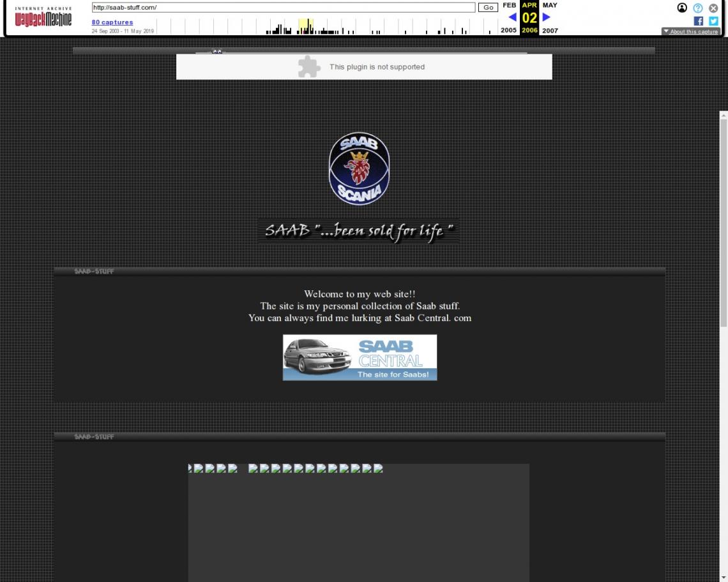Go to next capture with right arrow

pyautogui.click(x=547, y=17)
